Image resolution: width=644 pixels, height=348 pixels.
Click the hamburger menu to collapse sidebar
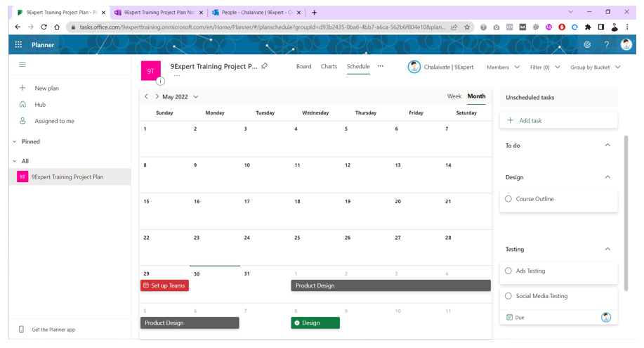coord(22,65)
